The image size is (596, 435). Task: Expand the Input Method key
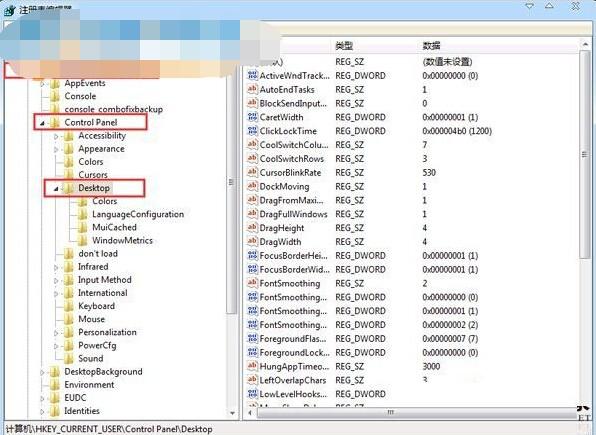(x=56, y=281)
